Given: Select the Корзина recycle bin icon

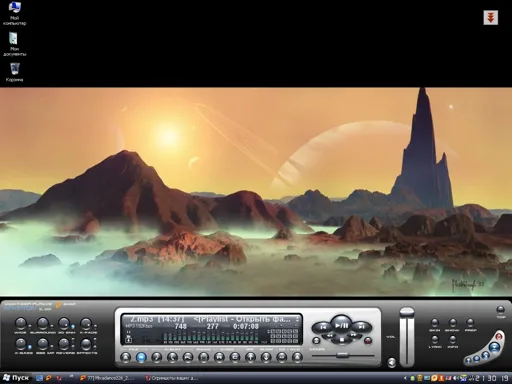Looking at the screenshot, I should click(x=14, y=72).
